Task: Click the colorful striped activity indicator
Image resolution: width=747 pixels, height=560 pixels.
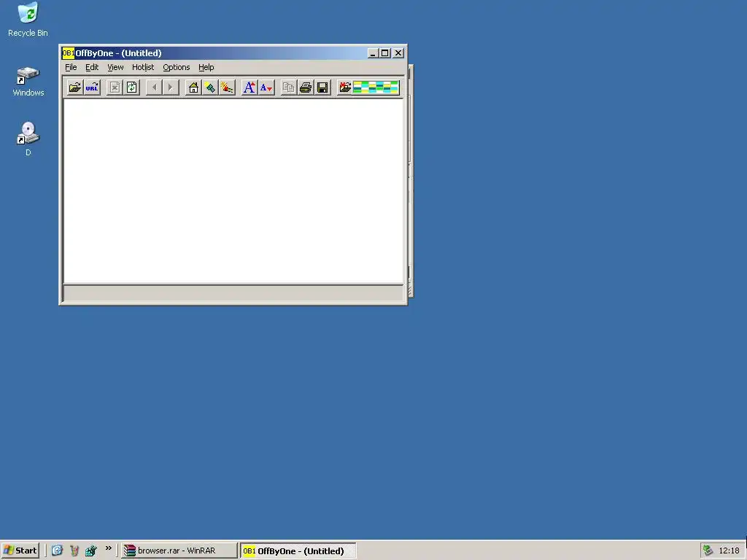Action: (x=376, y=87)
